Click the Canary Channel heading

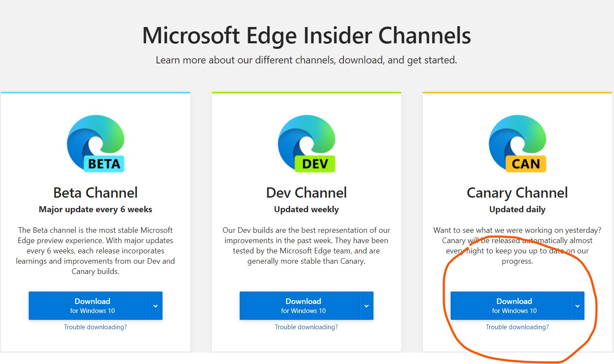[518, 193]
